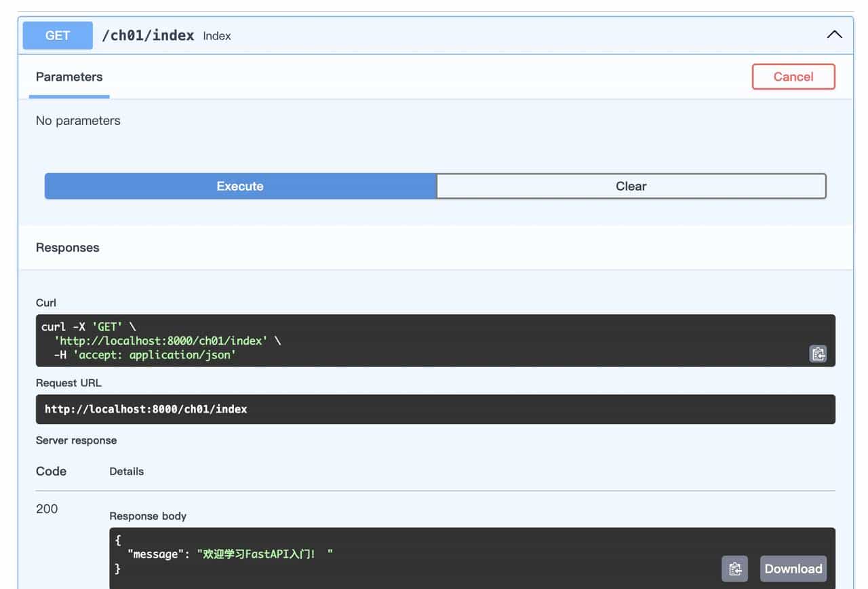Image resolution: width=868 pixels, height=589 pixels.
Task: Click the clipboard icon beside the curl snippet
Action: click(x=818, y=354)
